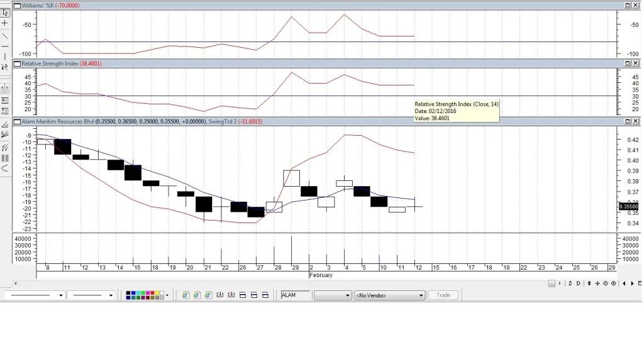Click the first browser-page icon in bottom toolbar
This screenshot has height=345, width=644.
click(186, 295)
